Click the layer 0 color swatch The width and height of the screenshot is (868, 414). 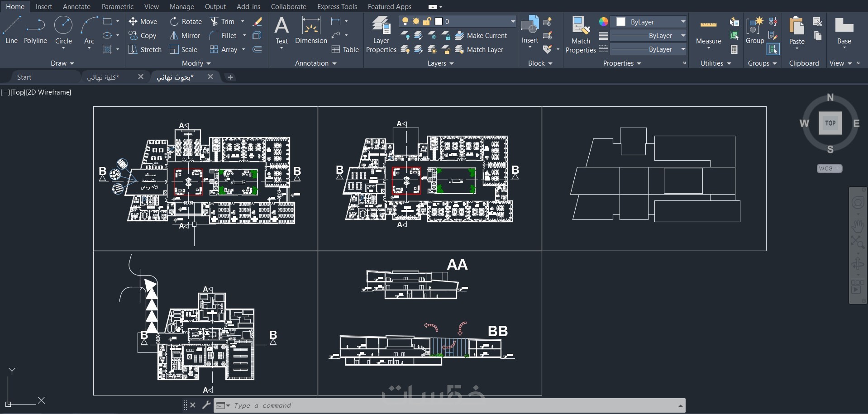438,21
